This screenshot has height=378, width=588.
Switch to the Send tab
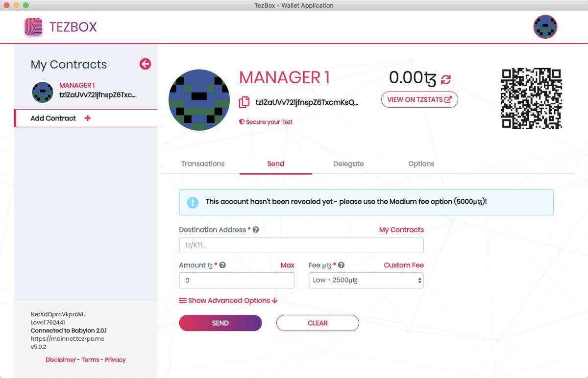tap(275, 164)
